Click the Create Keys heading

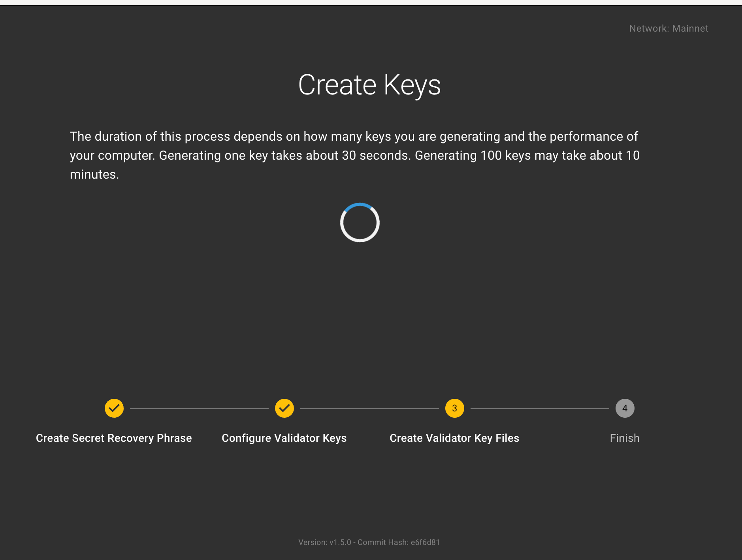[369, 85]
